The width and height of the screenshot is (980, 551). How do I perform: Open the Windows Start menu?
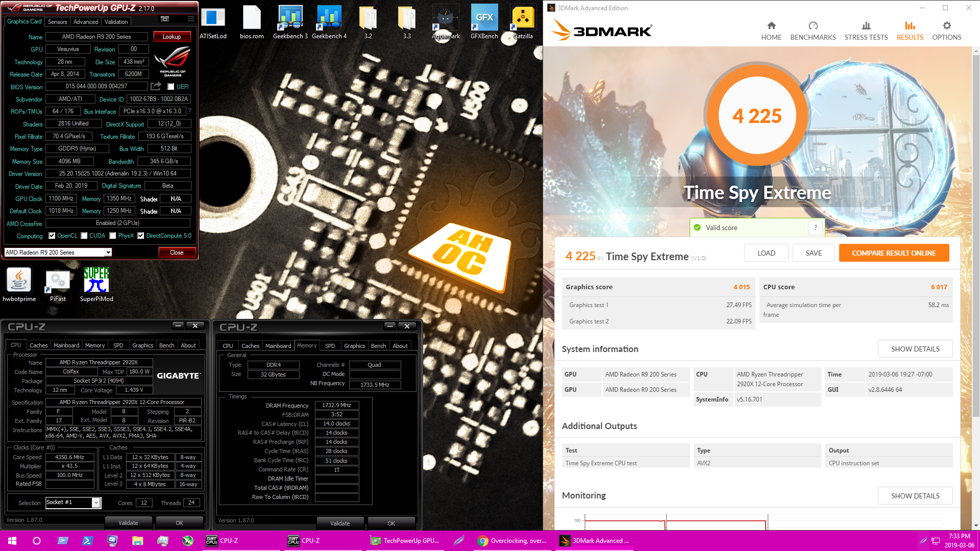tap(12, 541)
